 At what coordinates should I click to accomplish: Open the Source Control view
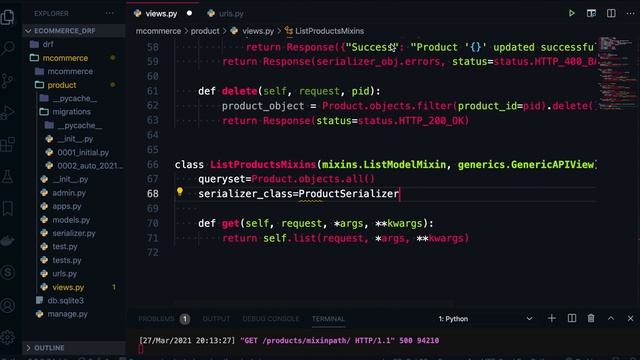point(7,81)
